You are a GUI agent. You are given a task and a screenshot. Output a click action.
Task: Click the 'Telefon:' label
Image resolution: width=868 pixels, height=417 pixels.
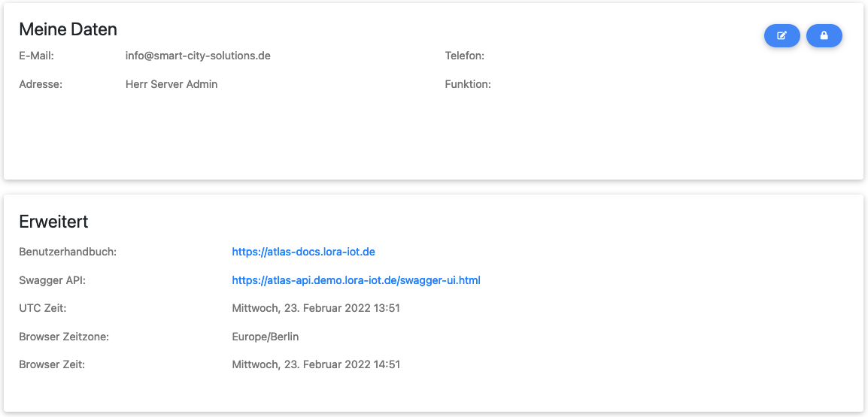point(464,56)
